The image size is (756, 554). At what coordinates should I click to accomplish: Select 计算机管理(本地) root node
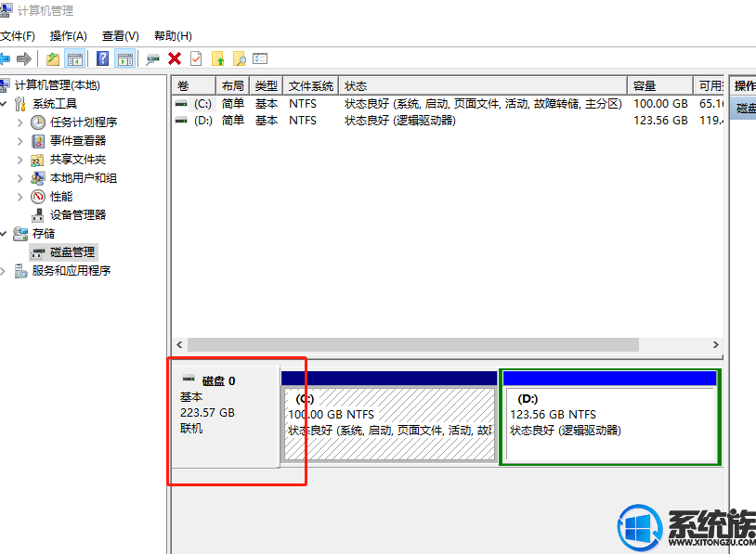click(x=57, y=85)
